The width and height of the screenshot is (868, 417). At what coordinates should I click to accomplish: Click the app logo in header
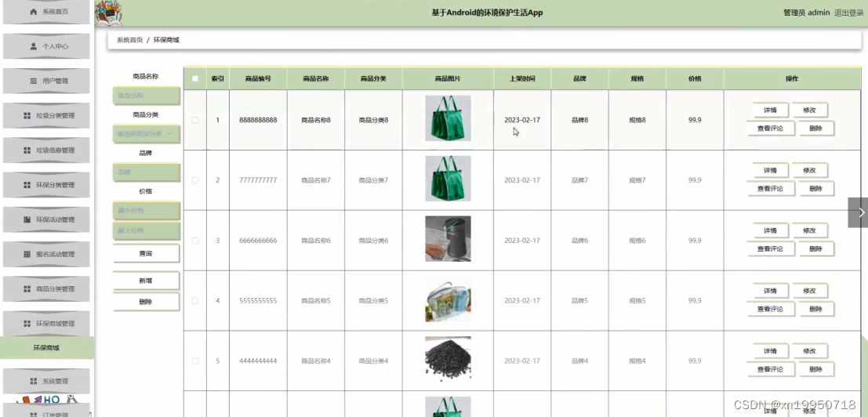pyautogui.click(x=108, y=13)
